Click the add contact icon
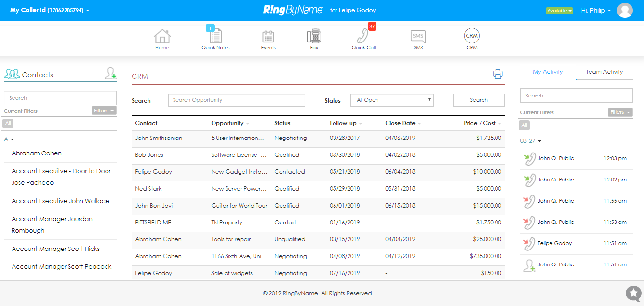The height and width of the screenshot is (306, 644). 110,74
